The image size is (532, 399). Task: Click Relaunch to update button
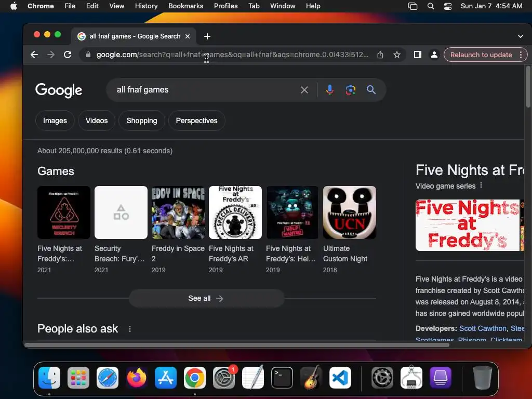(x=481, y=55)
